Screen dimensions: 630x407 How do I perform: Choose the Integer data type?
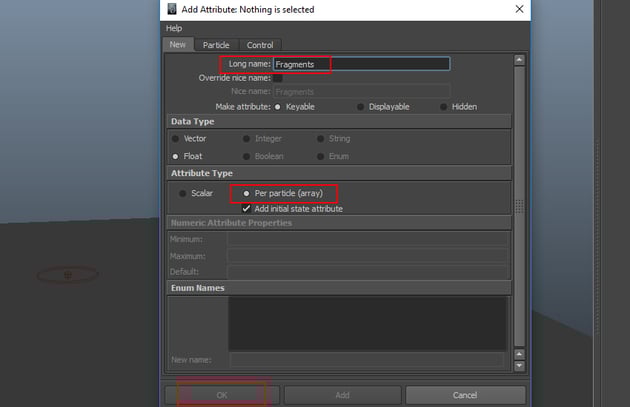click(x=246, y=139)
